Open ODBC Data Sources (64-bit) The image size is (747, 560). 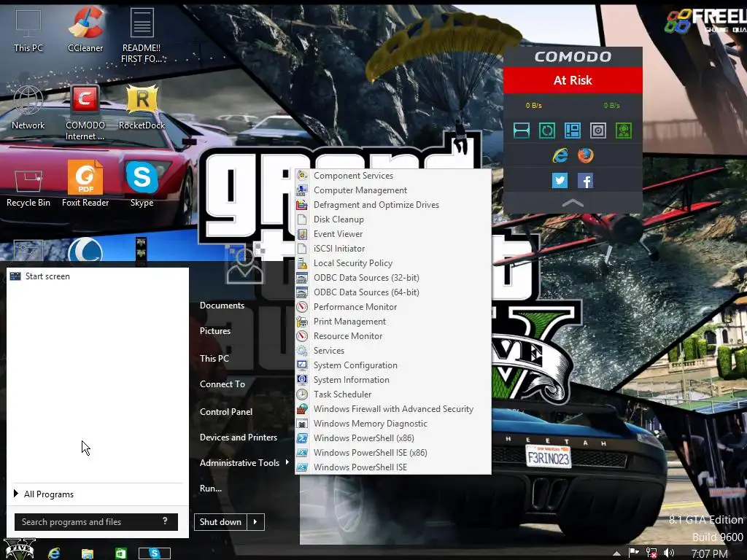click(393, 292)
